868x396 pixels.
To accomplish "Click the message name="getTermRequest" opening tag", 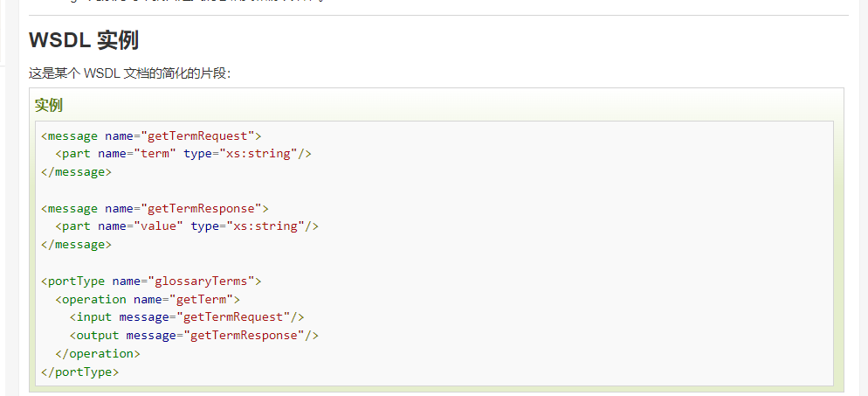I will pos(151,135).
